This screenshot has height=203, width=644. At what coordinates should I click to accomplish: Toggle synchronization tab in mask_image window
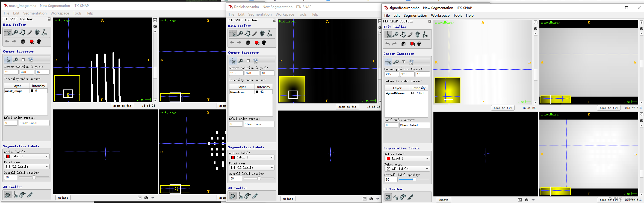pyautogui.click(x=31, y=60)
